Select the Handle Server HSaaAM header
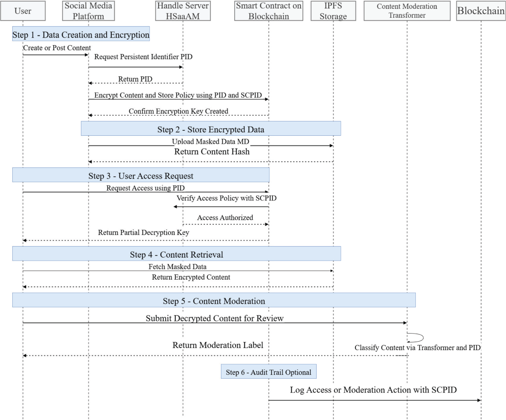The width and height of the screenshot is (506, 420). [183, 11]
